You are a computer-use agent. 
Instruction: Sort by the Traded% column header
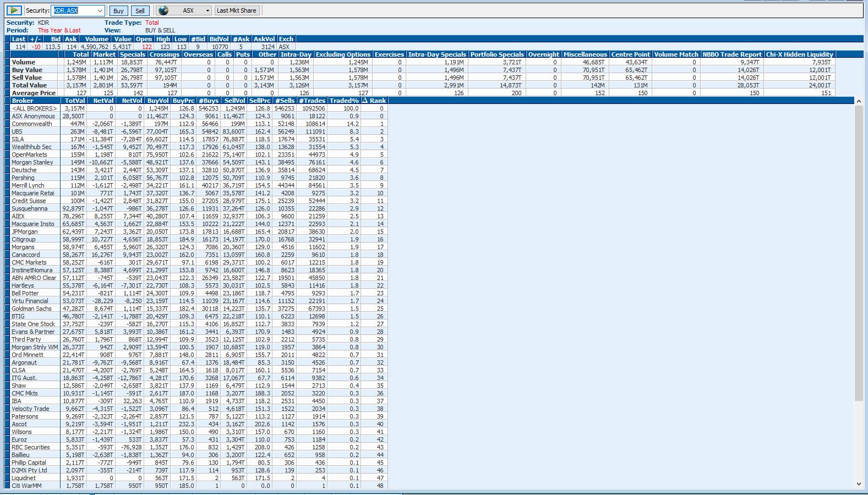(x=344, y=101)
